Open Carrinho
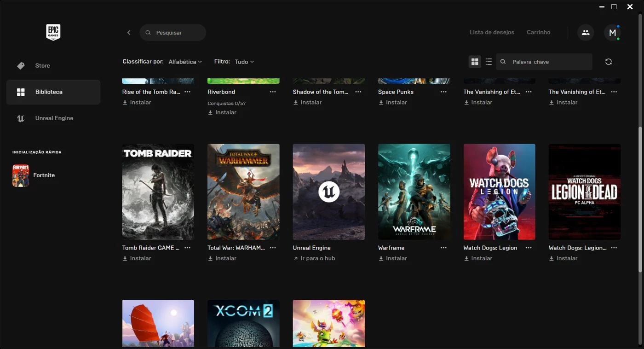Screen dimensions: 644x349 click(x=538, y=32)
